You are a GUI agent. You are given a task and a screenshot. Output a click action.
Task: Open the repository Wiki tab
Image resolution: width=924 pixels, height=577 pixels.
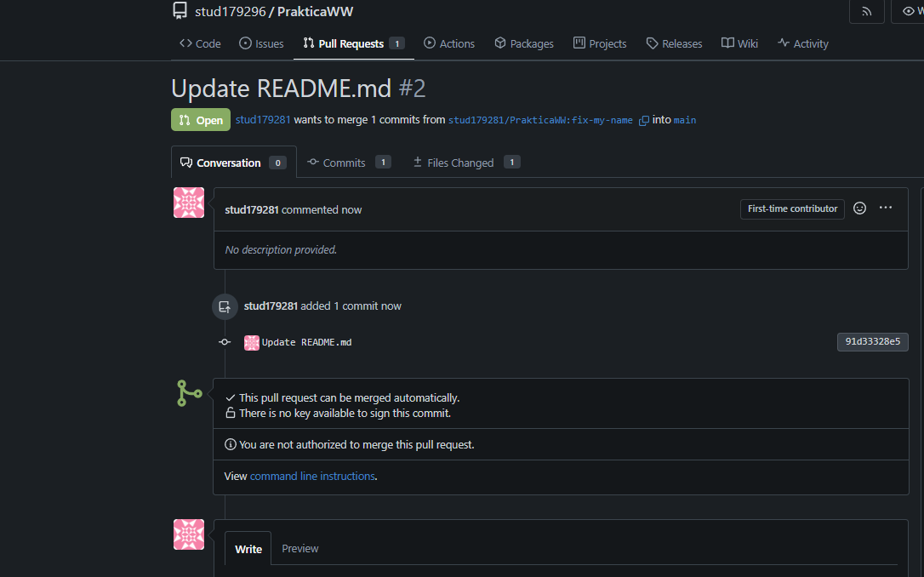[739, 43]
